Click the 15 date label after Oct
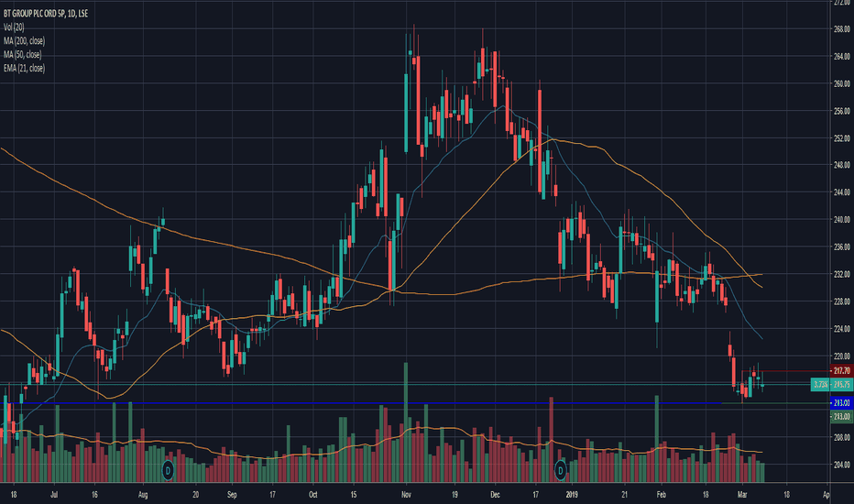This screenshot has width=854, height=504. pyautogui.click(x=354, y=495)
